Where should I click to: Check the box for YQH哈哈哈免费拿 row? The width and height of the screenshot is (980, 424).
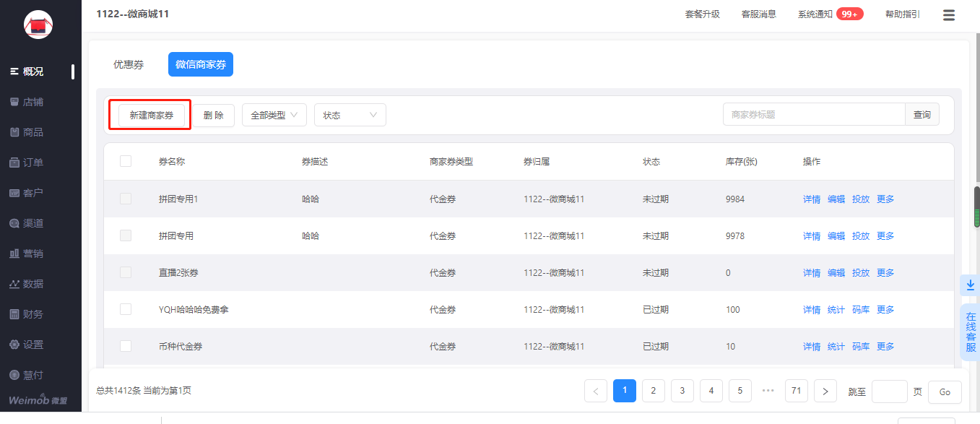coord(126,309)
